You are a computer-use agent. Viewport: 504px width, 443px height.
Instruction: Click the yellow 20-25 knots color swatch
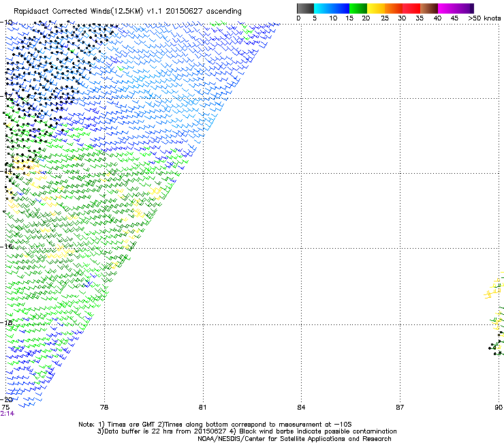pyautogui.click(x=376, y=8)
